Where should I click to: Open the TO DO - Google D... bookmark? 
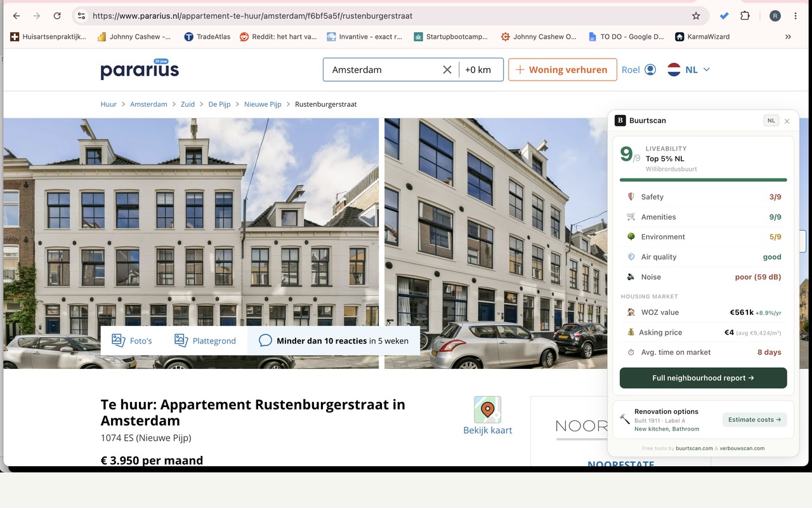[x=625, y=37]
